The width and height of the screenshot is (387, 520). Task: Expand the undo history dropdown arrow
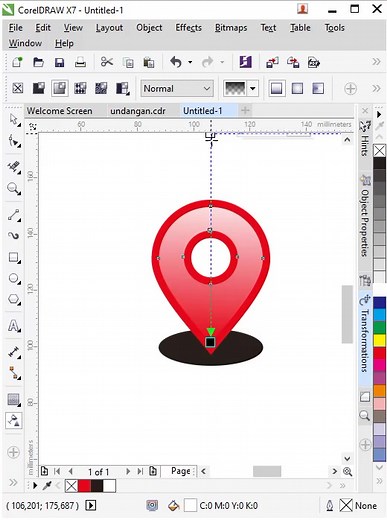(190, 62)
